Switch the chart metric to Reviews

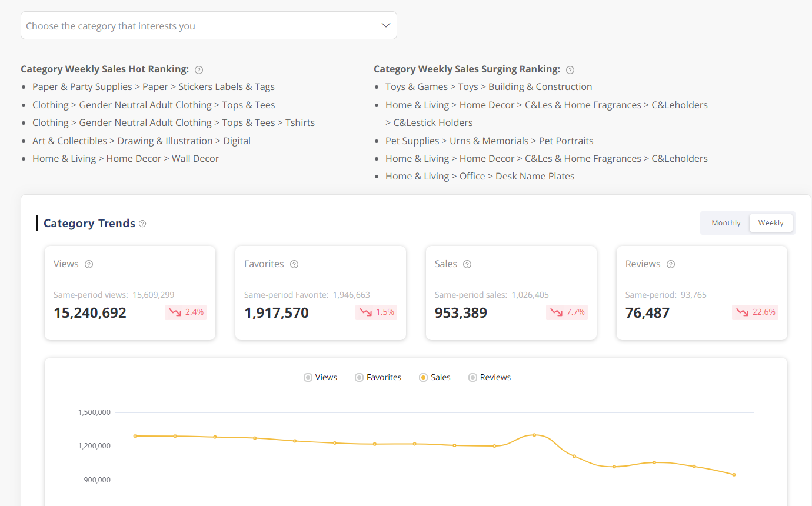pyautogui.click(x=471, y=377)
